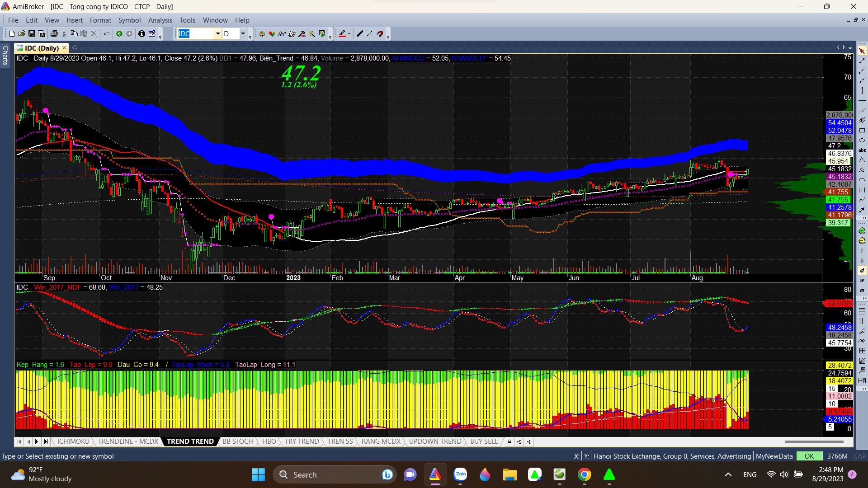Viewport: 868px width, 488px height.
Task: Switch to weekly 'w' interval
Action: click(x=862, y=280)
